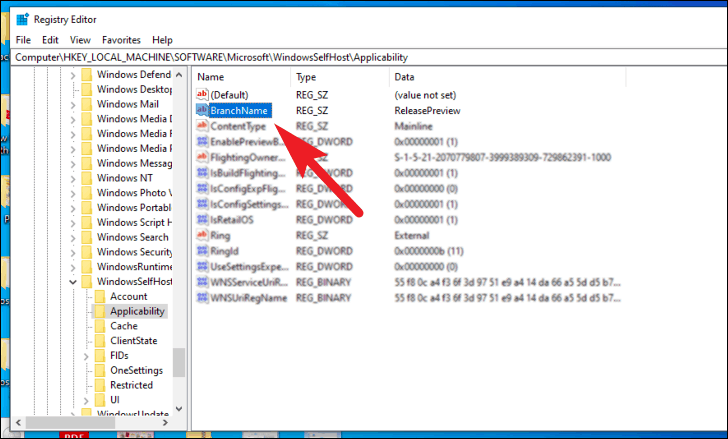728x439 pixels.
Task: Open the File menu
Action: click(23, 40)
